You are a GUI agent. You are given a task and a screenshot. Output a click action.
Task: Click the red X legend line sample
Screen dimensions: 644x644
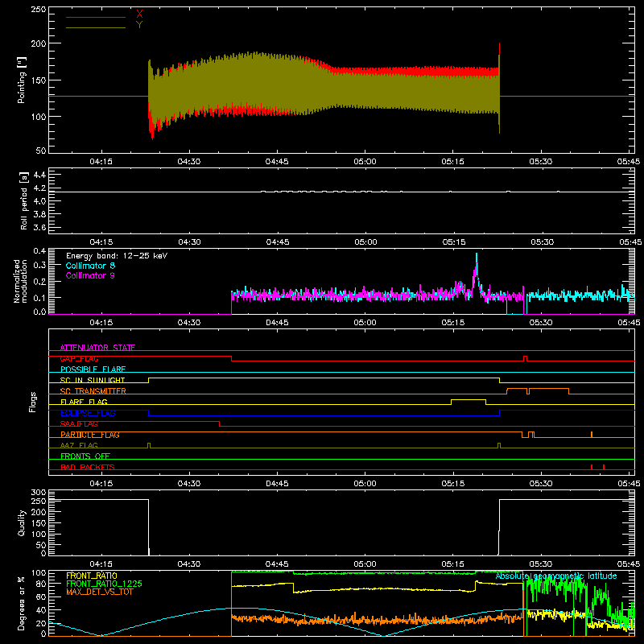point(96,17)
